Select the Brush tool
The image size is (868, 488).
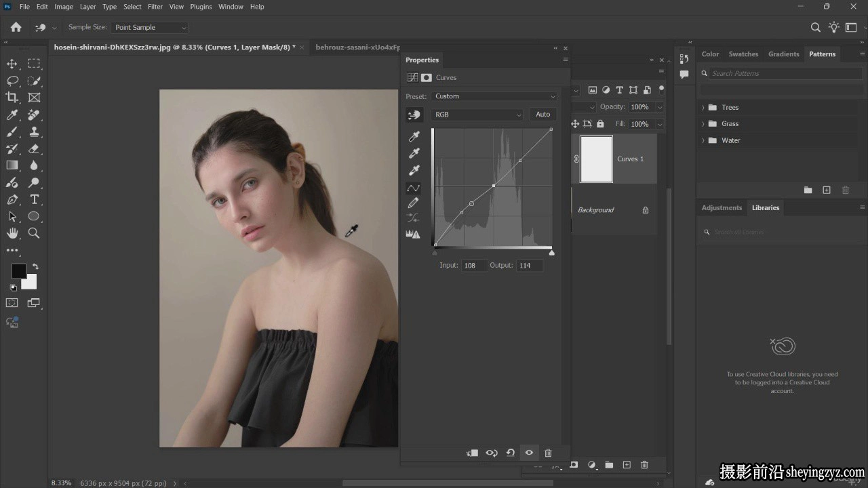[x=12, y=131]
